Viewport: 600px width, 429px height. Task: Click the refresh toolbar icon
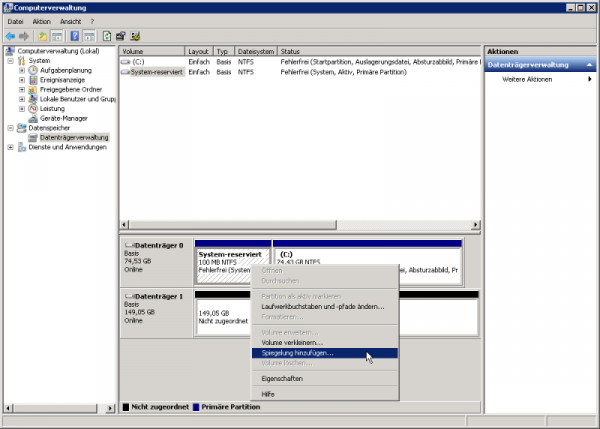[x=107, y=36]
